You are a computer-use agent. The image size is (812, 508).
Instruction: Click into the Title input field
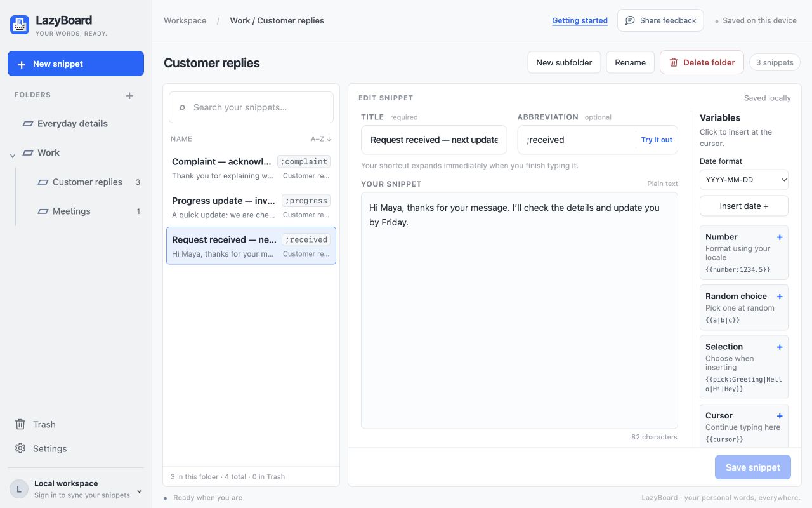pyautogui.click(x=434, y=140)
